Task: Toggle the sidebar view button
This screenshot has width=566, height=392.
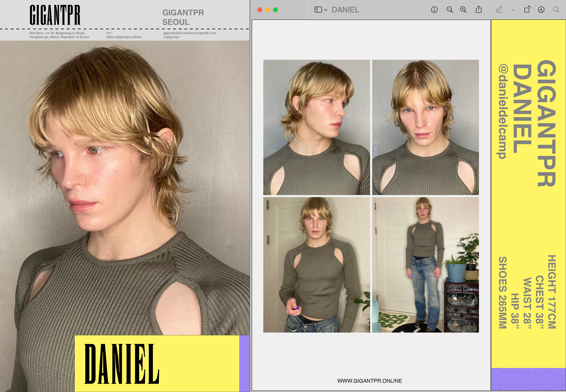Action: (x=318, y=10)
